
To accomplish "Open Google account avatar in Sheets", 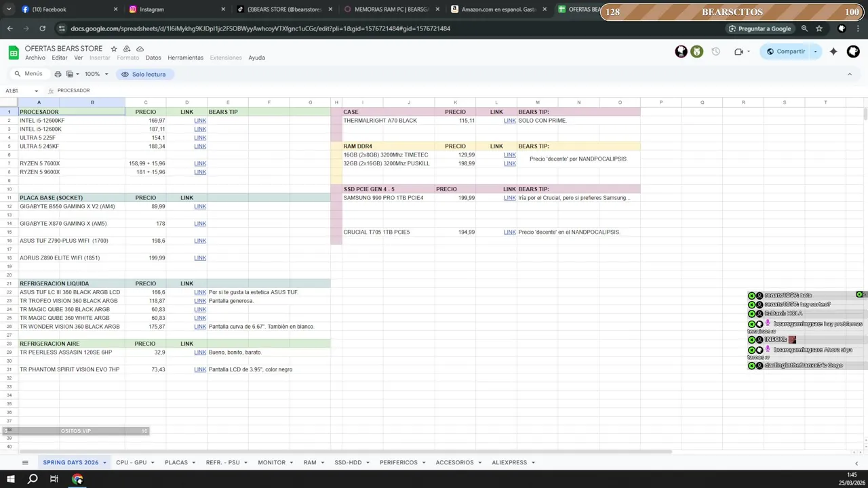I will point(853,52).
